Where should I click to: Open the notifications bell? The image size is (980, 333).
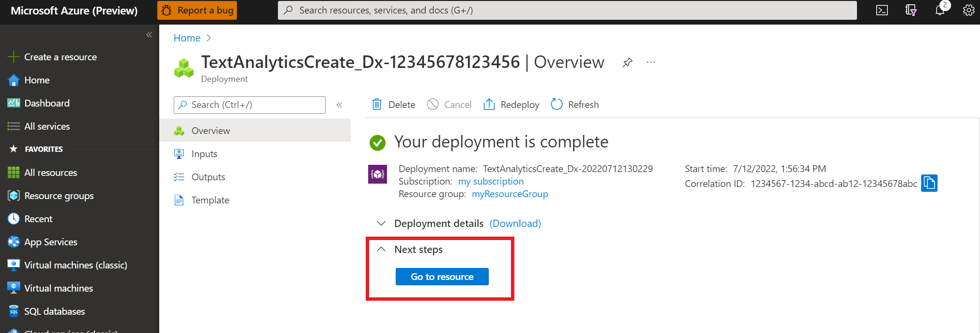coord(939,10)
